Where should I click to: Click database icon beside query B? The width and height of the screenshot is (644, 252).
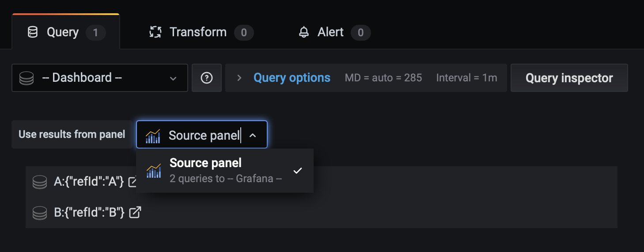pos(40,213)
